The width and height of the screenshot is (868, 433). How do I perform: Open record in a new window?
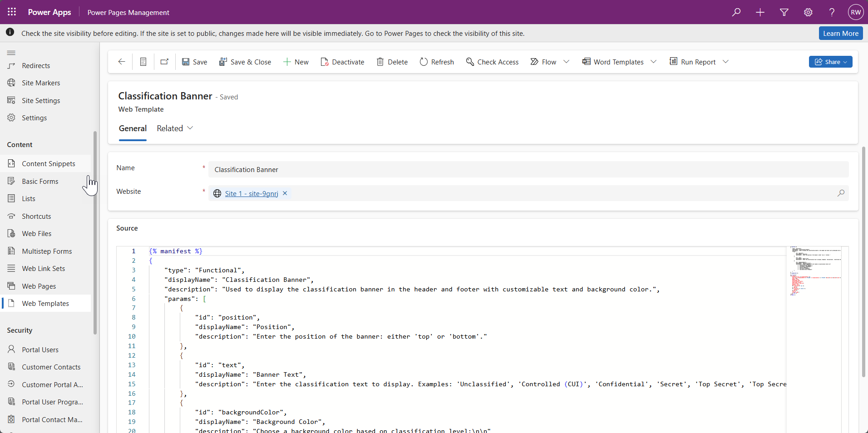[164, 62]
